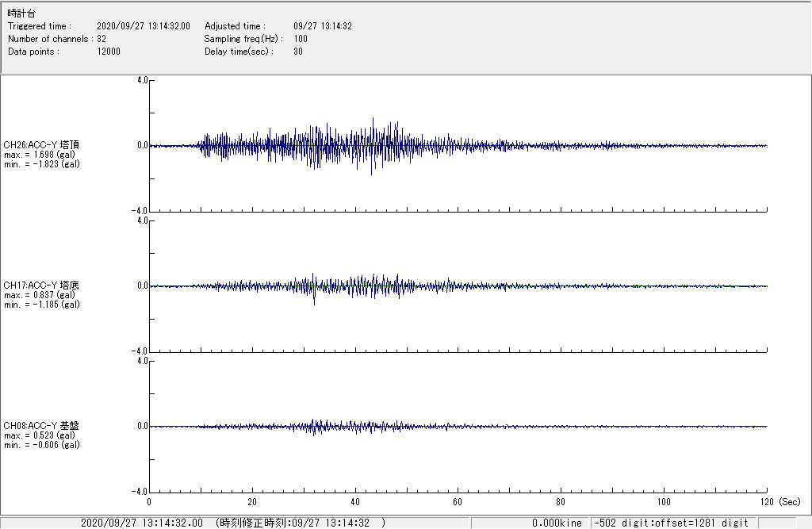The width and height of the screenshot is (812, 529).
Task: Click the 120 tick label on time axis
Action: coord(766,502)
